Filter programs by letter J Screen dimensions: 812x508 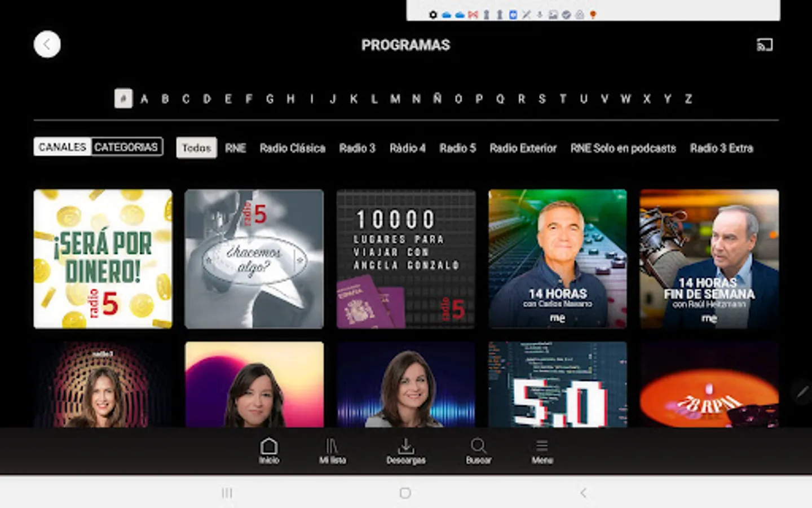333,99
